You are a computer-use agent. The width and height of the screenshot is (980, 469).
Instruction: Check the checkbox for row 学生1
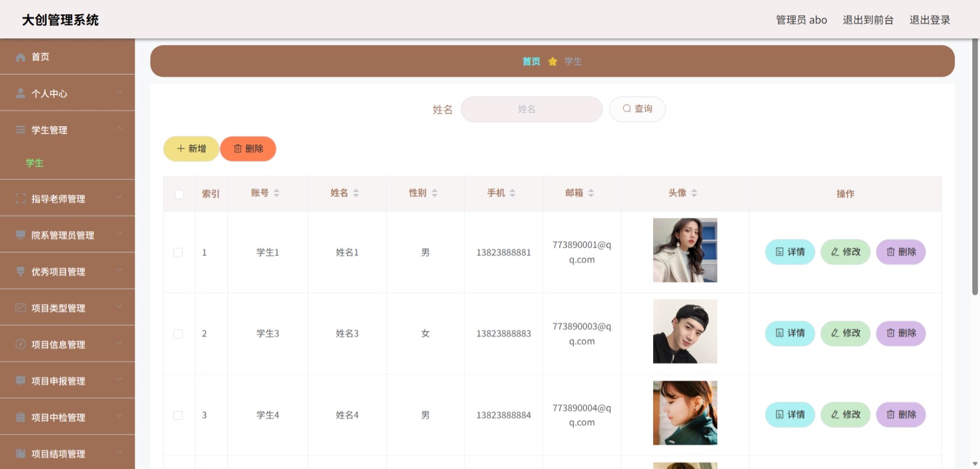pos(178,252)
